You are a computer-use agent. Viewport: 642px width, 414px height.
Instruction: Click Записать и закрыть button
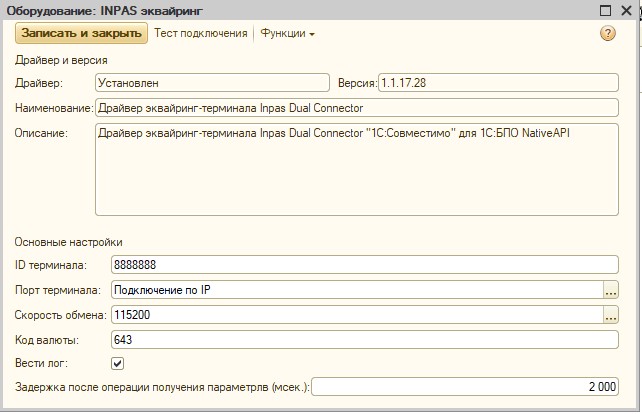tap(81, 33)
